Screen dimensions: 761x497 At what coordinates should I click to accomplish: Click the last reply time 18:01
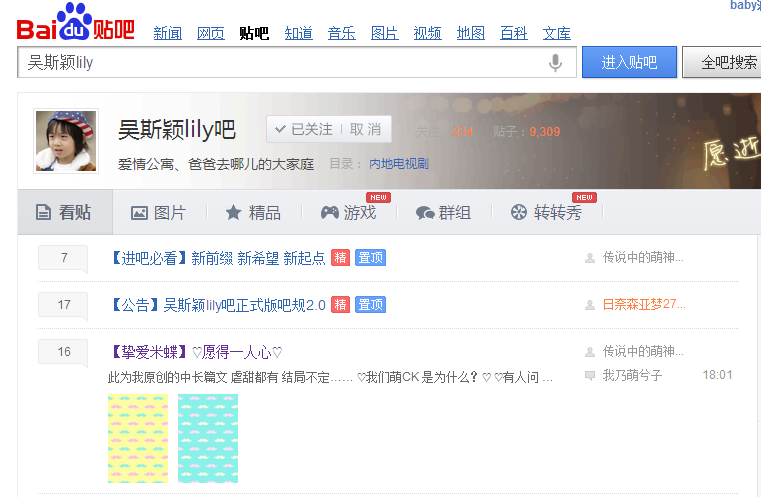[717, 375]
